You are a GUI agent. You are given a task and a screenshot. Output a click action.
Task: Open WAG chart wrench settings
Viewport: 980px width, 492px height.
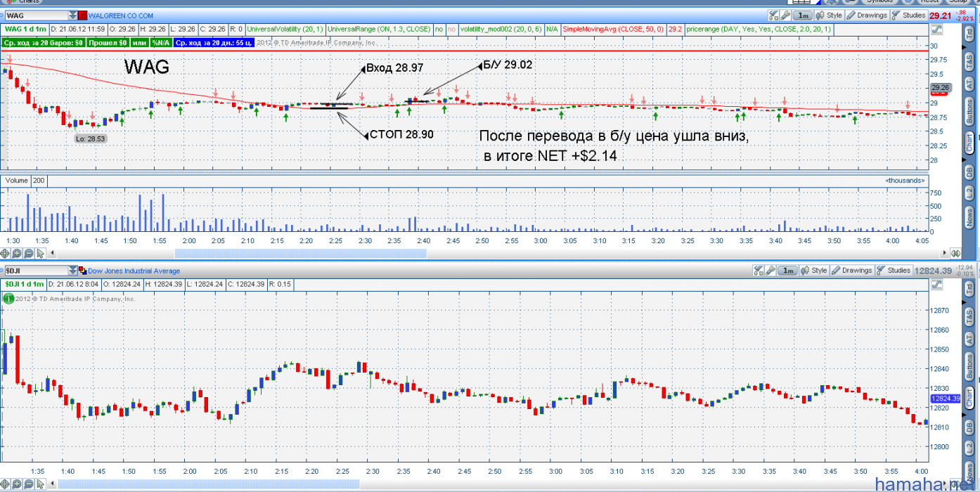point(785,15)
